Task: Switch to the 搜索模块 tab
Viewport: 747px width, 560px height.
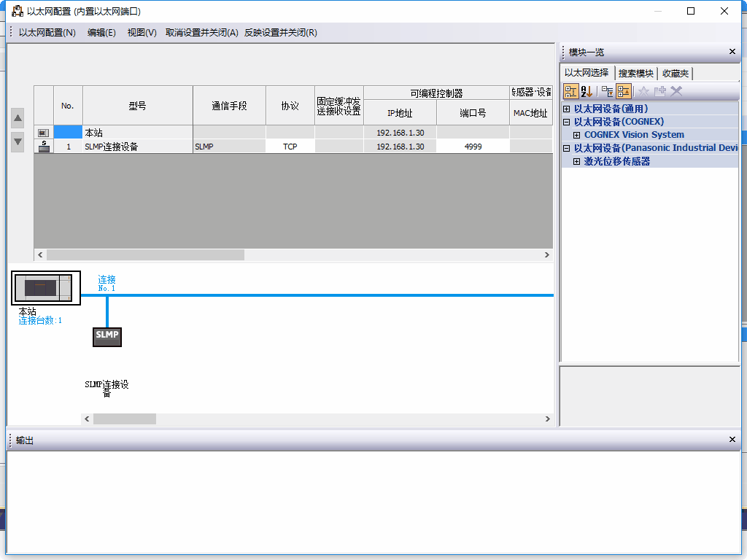Action: pos(635,73)
